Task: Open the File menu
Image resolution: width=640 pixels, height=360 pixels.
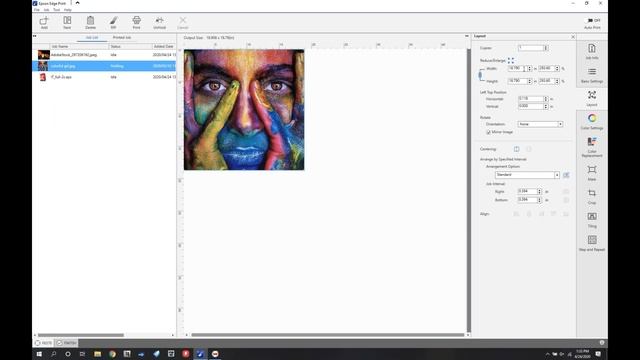Action: pyautogui.click(x=36, y=10)
